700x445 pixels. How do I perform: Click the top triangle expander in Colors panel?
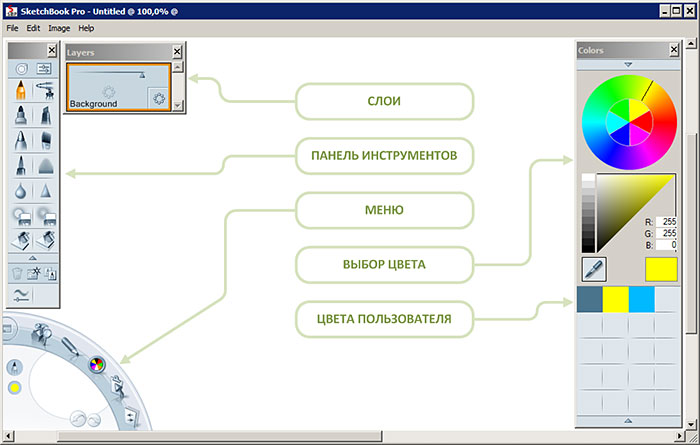(x=628, y=65)
